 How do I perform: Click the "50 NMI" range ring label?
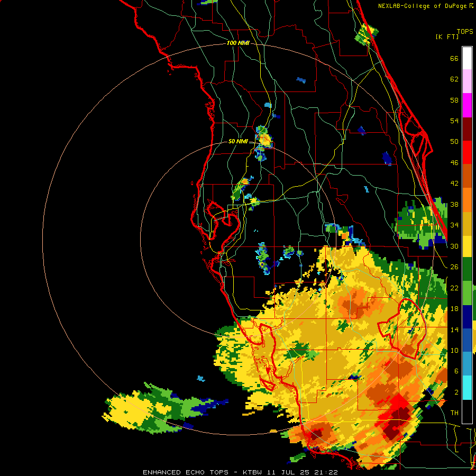coord(237,141)
